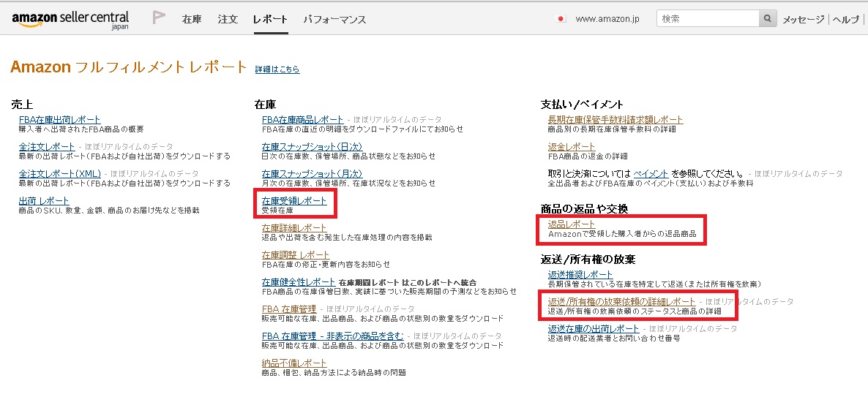This screenshot has width=868, height=397.
Task: Click 購入者へ出荷されたFBA商品の概要 description
Action: 81,129
